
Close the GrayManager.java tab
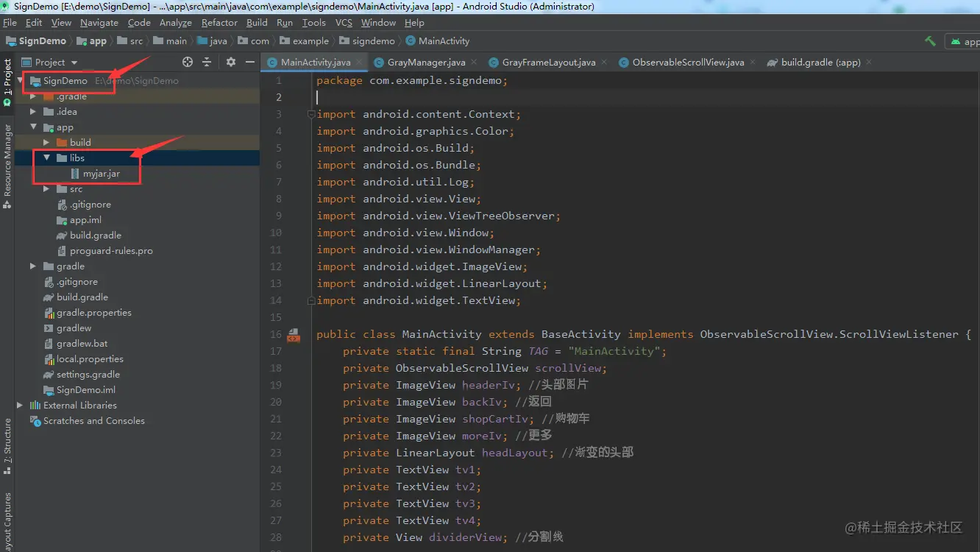tap(473, 63)
